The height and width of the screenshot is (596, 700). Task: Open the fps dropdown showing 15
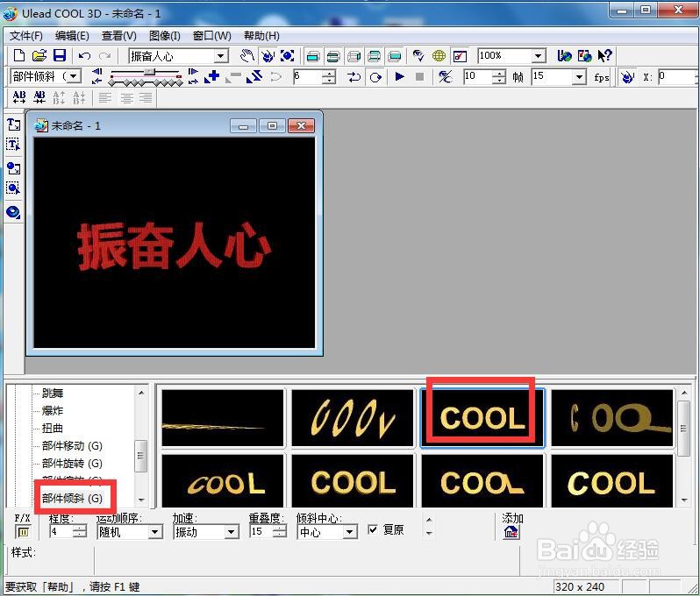click(x=579, y=77)
